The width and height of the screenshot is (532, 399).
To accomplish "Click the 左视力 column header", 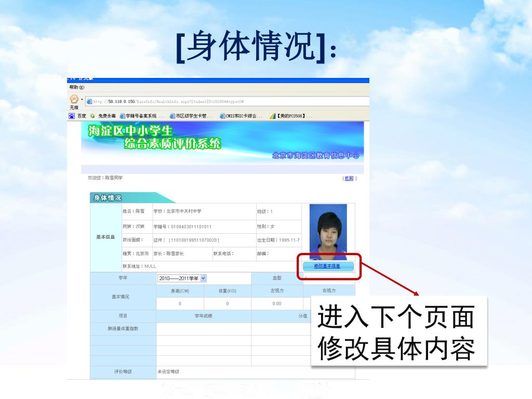I will (277, 291).
